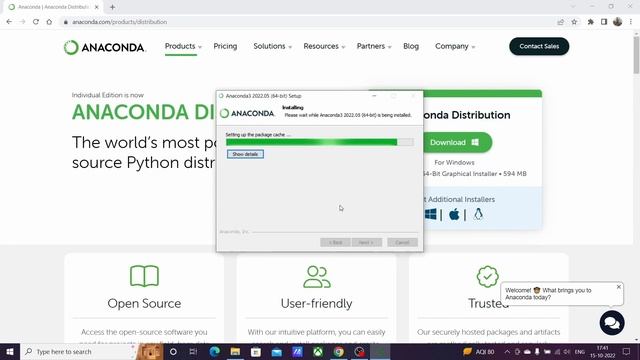640x360 pixels.
Task: Open the Pricing page
Action: click(x=225, y=47)
